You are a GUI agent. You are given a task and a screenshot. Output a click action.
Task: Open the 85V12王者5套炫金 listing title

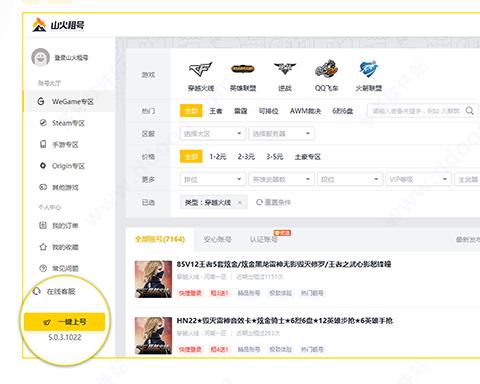[284, 264]
